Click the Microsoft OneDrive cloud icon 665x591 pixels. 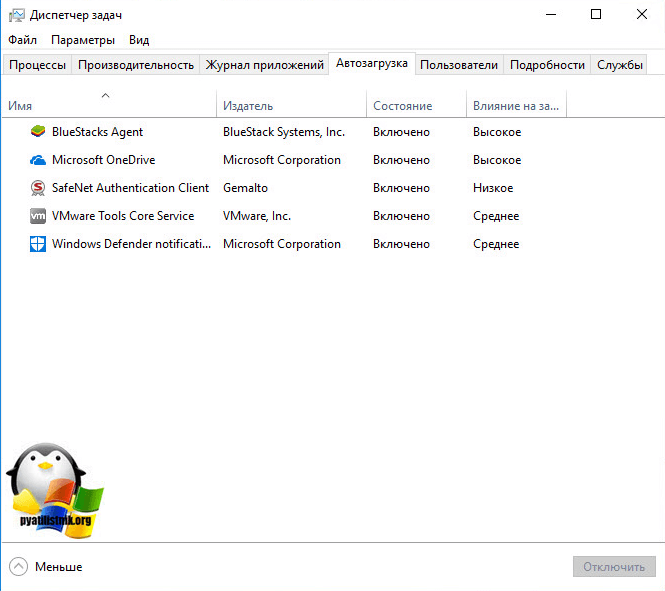click(x=38, y=160)
